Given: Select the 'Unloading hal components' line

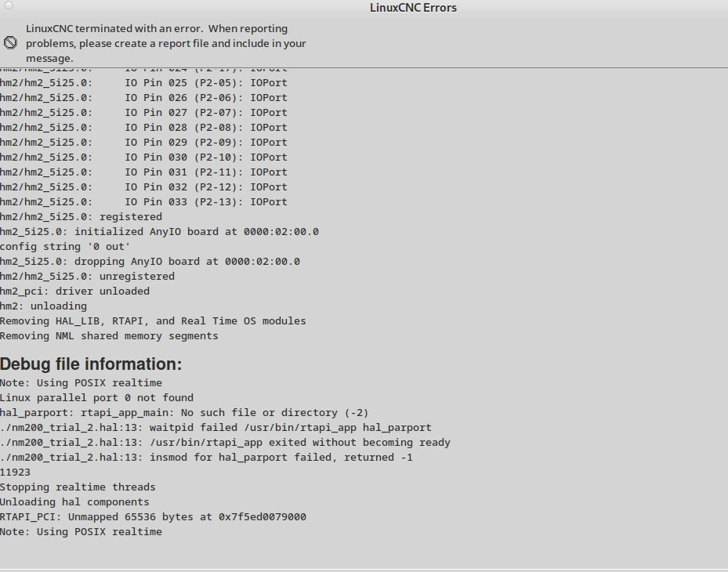Looking at the screenshot, I should pos(74,502).
